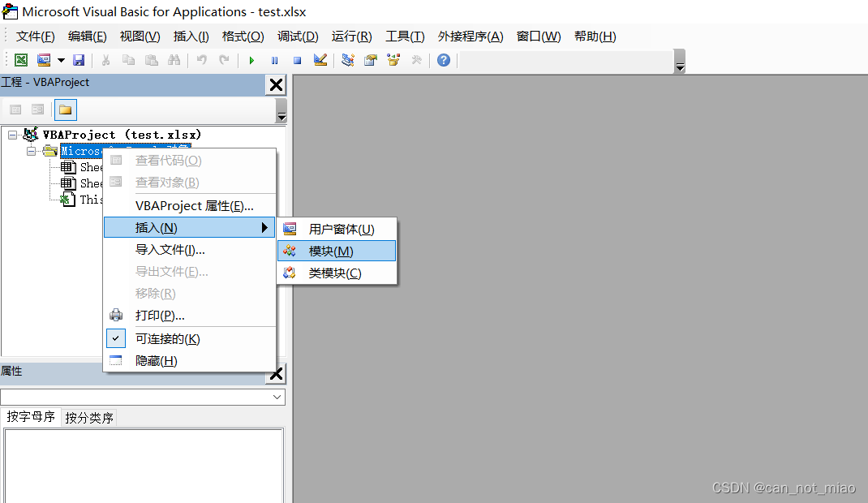
Task: Open the Properties Window toolbar icon
Action: [371, 60]
